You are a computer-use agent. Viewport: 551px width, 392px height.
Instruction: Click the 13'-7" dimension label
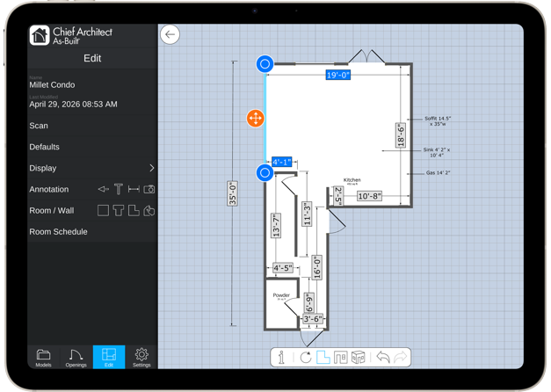click(x=276, y=225)
